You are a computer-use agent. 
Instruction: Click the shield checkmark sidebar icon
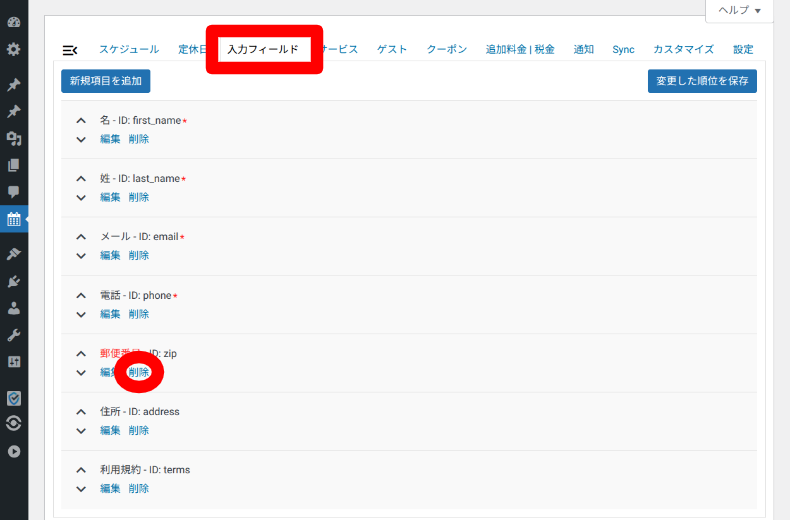coord(14,398)
